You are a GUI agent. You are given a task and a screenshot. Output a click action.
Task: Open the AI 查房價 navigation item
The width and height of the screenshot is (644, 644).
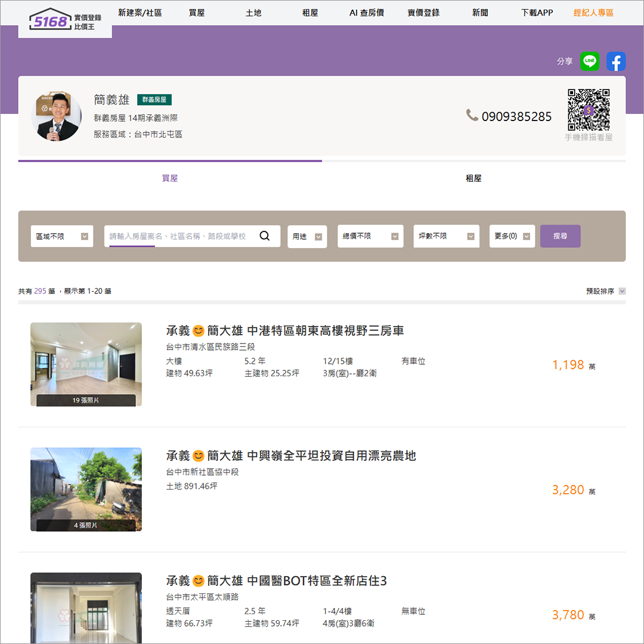pyautogui.click(x=366, y=13)
